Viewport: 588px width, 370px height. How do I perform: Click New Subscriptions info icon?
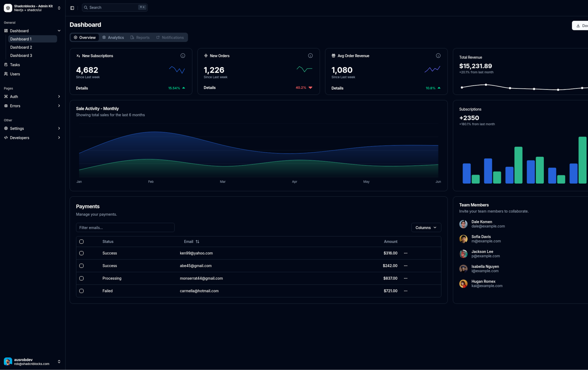183,56
